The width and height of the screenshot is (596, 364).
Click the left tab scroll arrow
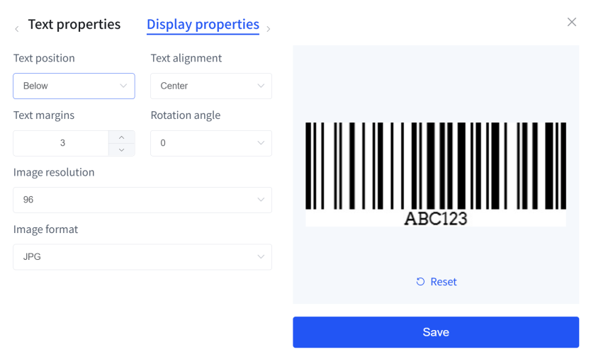17,29
